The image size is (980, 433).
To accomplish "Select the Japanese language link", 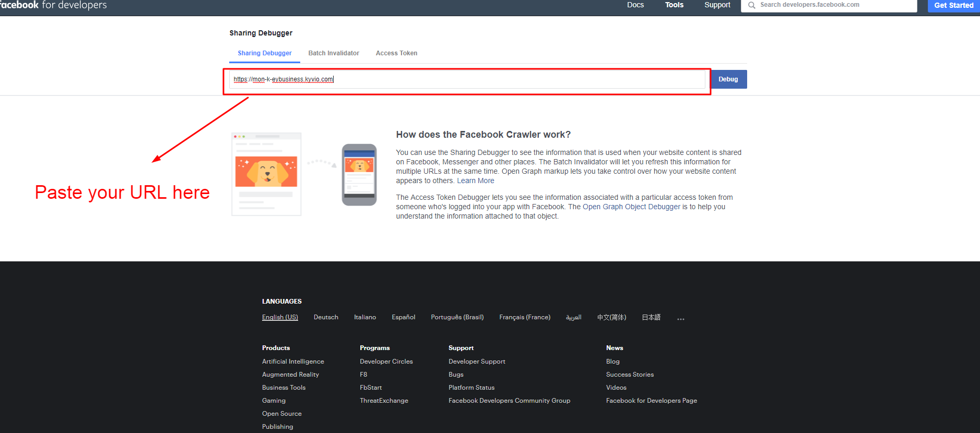I will [x=651, y=317].
